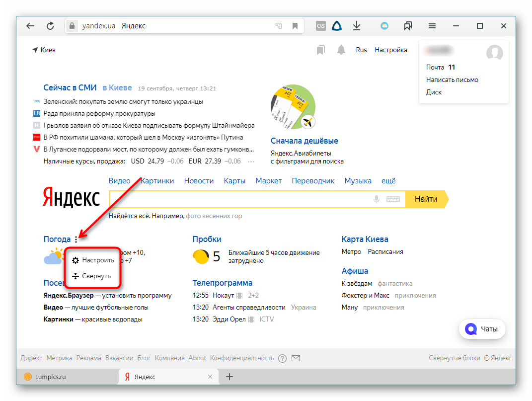The height and width of the screenshot is (401, 532).
Task: Click the Переводчик service link
Action: coord(313,181)
